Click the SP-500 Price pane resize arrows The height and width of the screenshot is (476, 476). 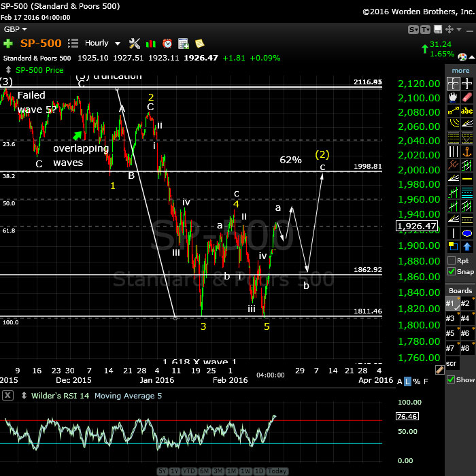coord(8,70)
